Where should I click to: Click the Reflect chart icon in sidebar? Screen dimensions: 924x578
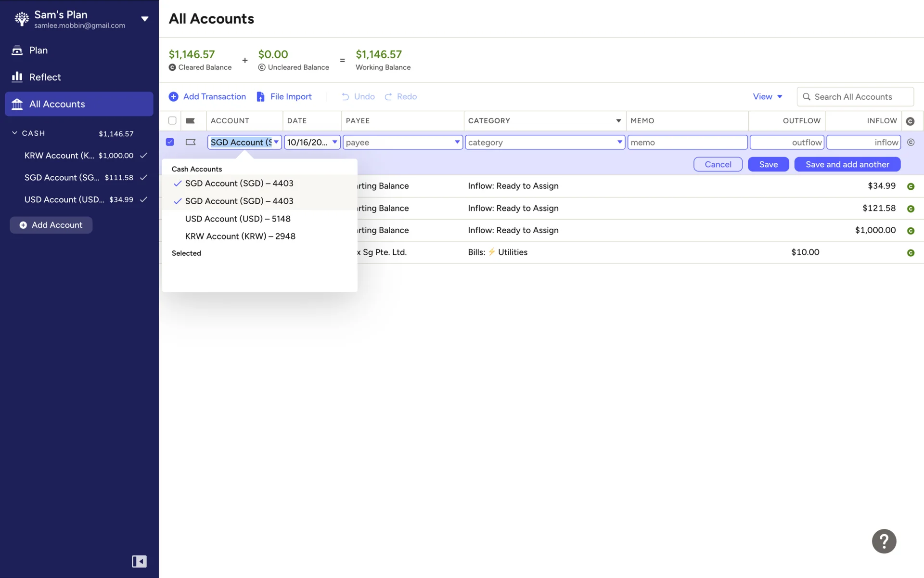pyautogui.click(x=17, y=77)
